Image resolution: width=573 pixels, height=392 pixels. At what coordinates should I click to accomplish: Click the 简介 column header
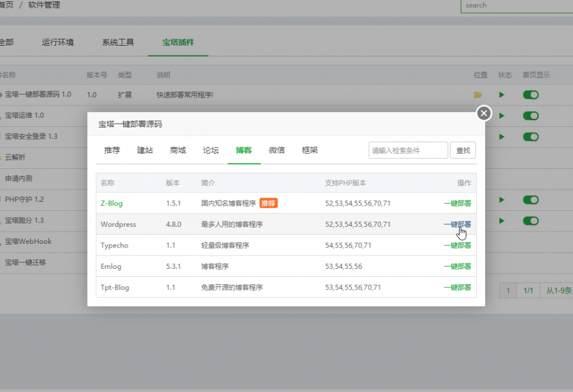coord(208,183)
